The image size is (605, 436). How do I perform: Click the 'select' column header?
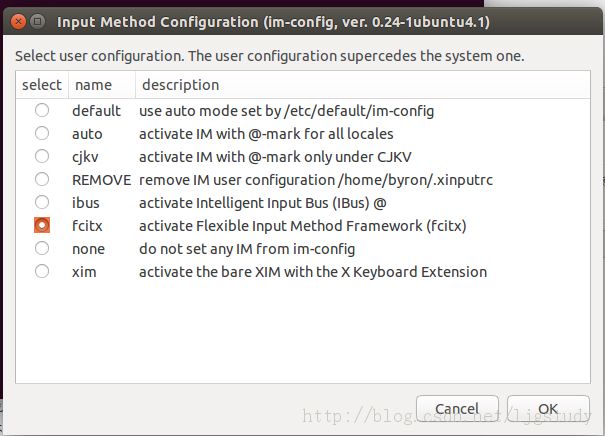pos(42,85)
